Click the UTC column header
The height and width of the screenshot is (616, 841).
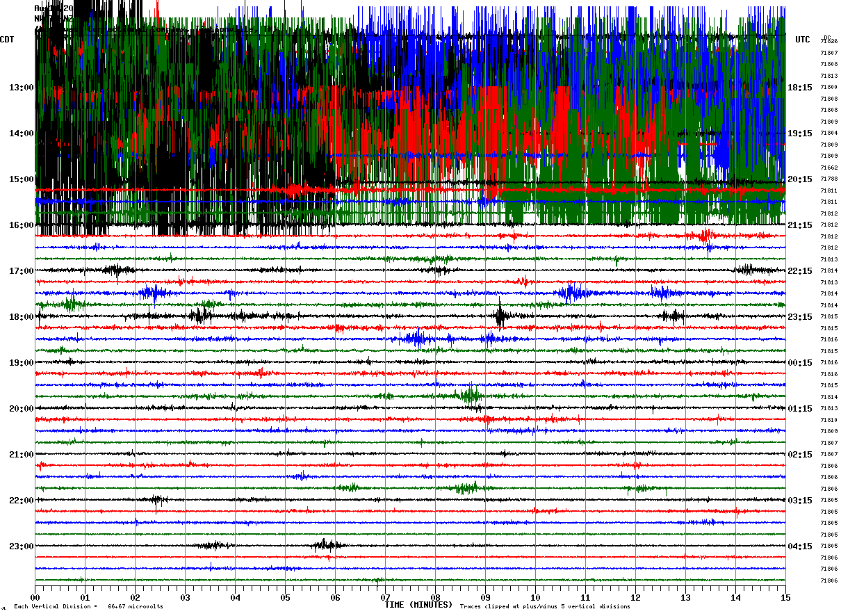click(x=803, y=40)
